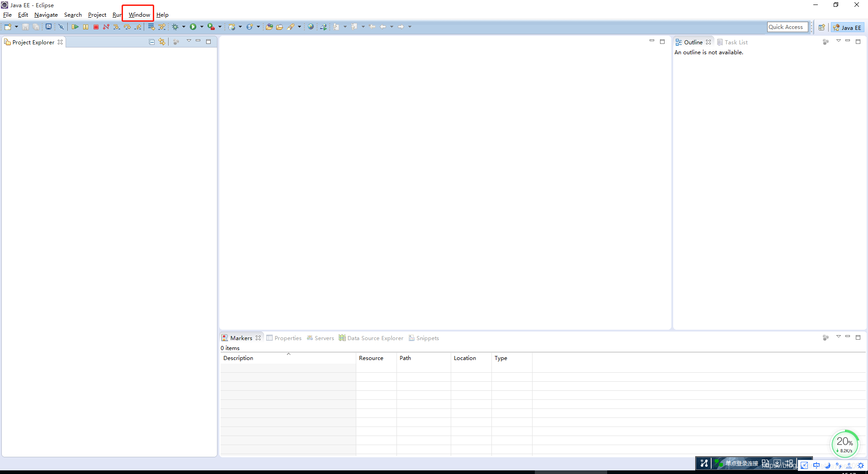
Task: Click the Step Into icon
Action: click(117, 27)
